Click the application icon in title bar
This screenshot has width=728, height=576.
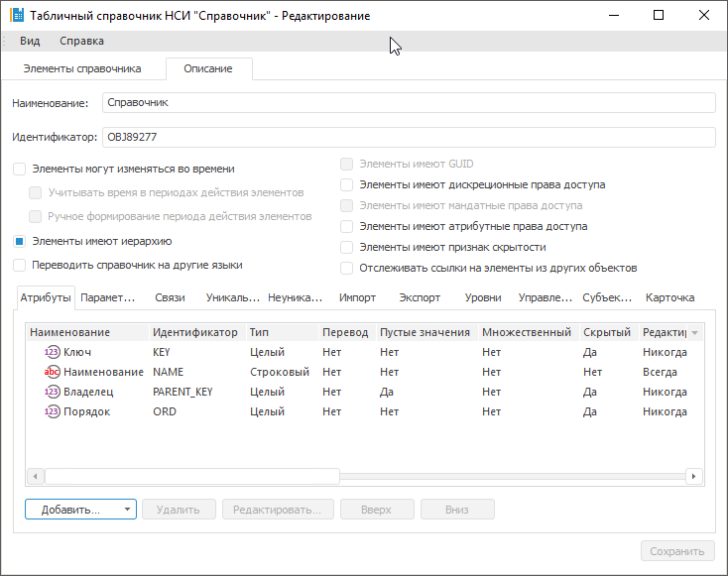pos(17,16)
